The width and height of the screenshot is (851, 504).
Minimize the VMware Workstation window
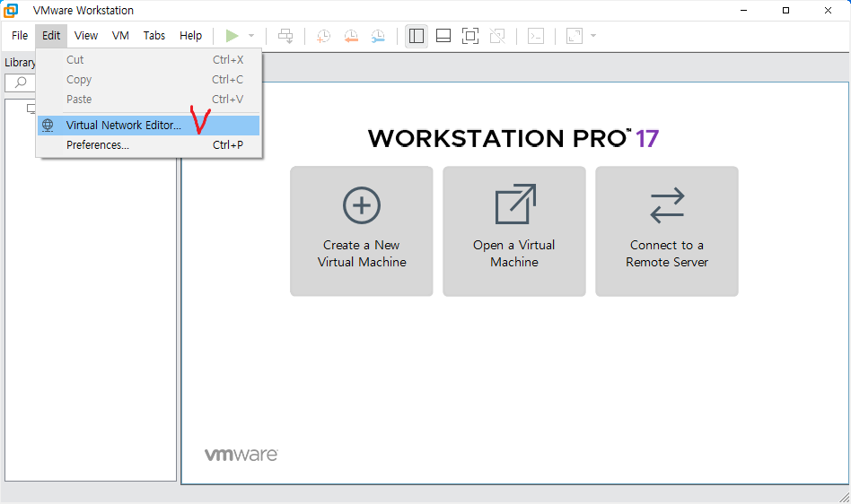coord(743,10)
